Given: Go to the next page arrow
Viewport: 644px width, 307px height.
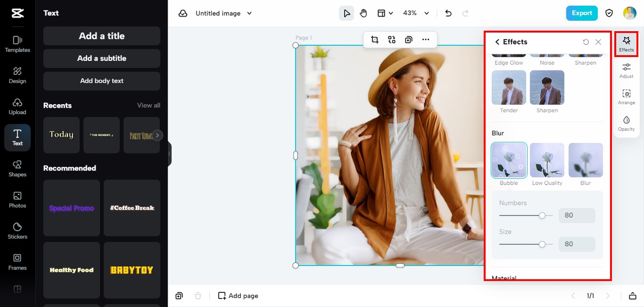Looking at the screenshot, I should click(608, 296).
